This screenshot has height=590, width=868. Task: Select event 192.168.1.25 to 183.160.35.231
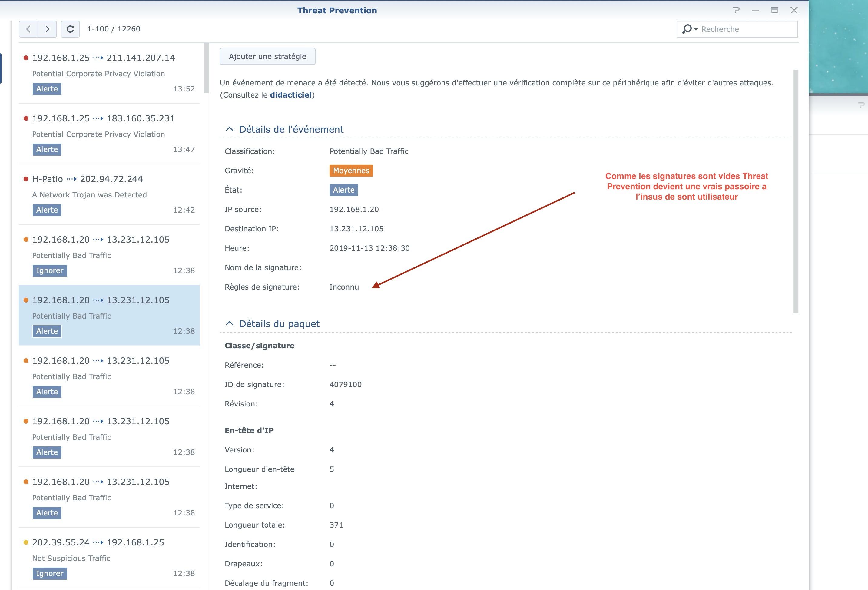click(109, 134)
